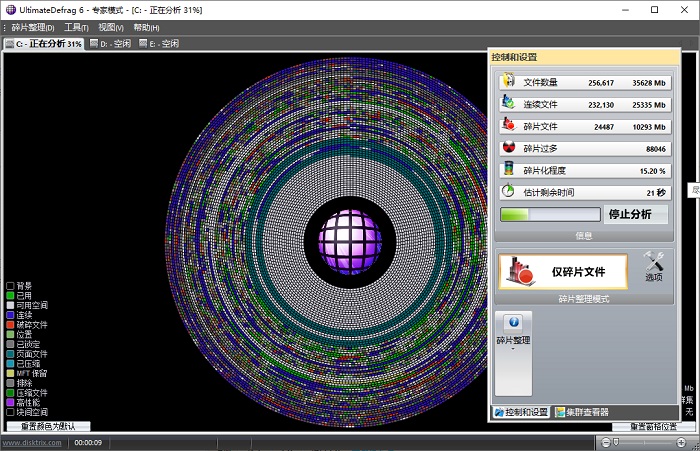
Task: Click the fragmentation level (碎片化程度) icon
Action: [x=508, y=169]
